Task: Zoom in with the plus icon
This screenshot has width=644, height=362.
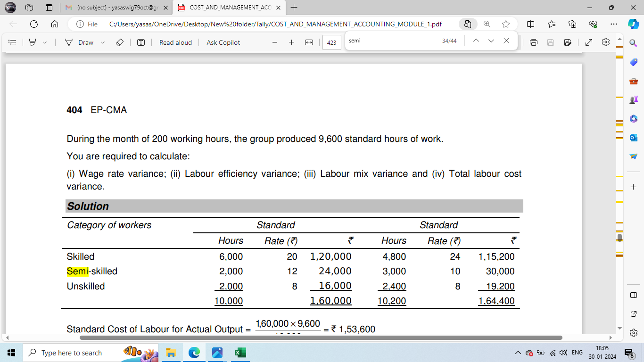Action: tap(291, 42)
